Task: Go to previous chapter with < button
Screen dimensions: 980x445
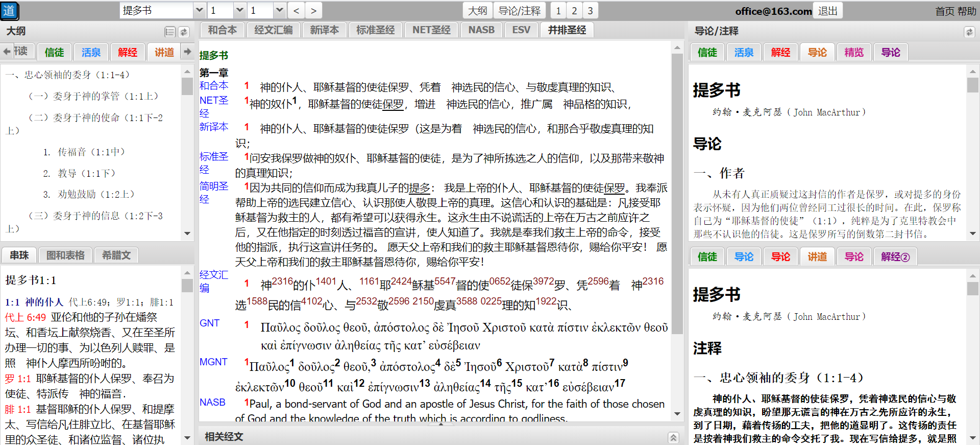Action: pos(297,11)
